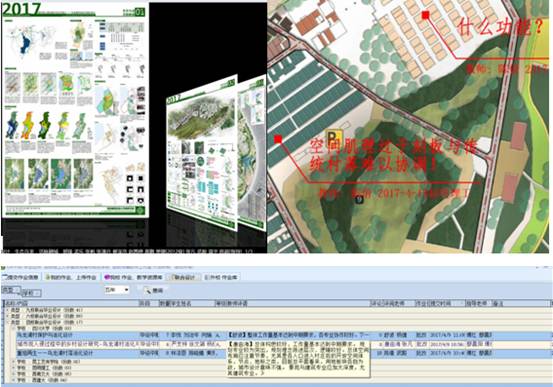Select the tilted middle 2017 poster thumbnail
Viewport: 553px width, 387px height.
tap(201, 152)
